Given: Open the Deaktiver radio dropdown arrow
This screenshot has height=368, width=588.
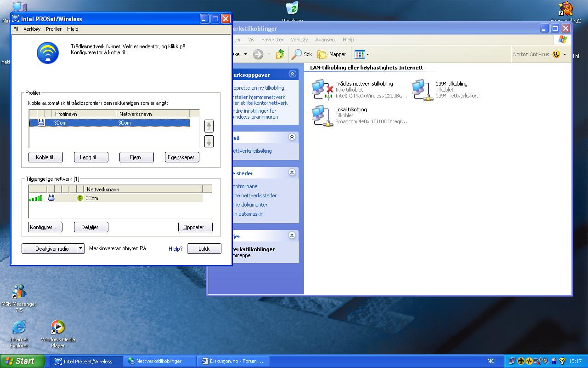Looking at the screenshot, I should [x=80, y=248].
